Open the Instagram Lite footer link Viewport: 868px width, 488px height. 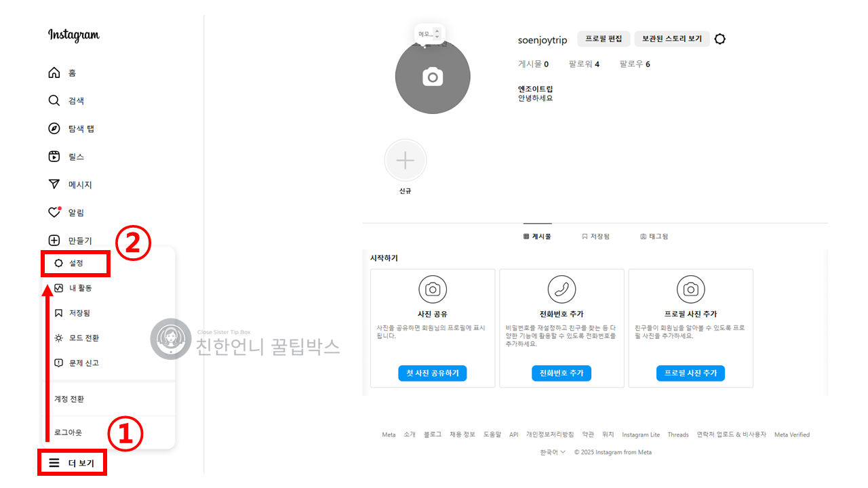(641, 434)
